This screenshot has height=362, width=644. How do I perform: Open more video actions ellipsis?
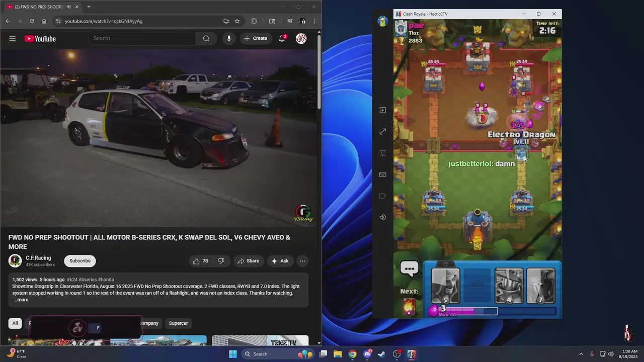click(302, 261)
